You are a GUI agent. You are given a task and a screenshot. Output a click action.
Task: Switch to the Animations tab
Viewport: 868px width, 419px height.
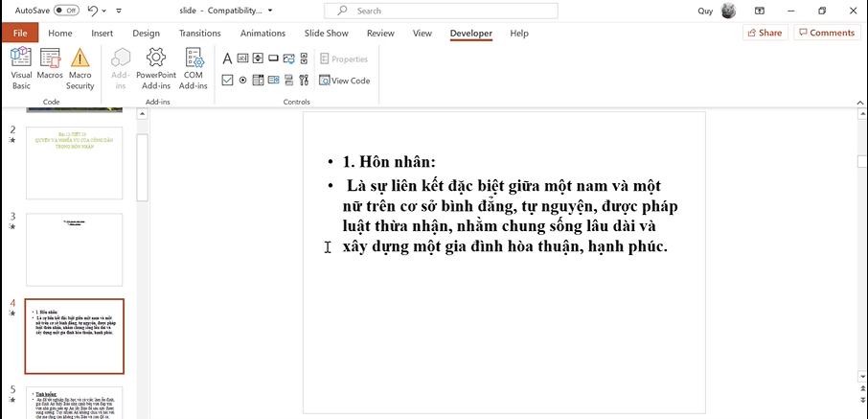tap(263, 34)
